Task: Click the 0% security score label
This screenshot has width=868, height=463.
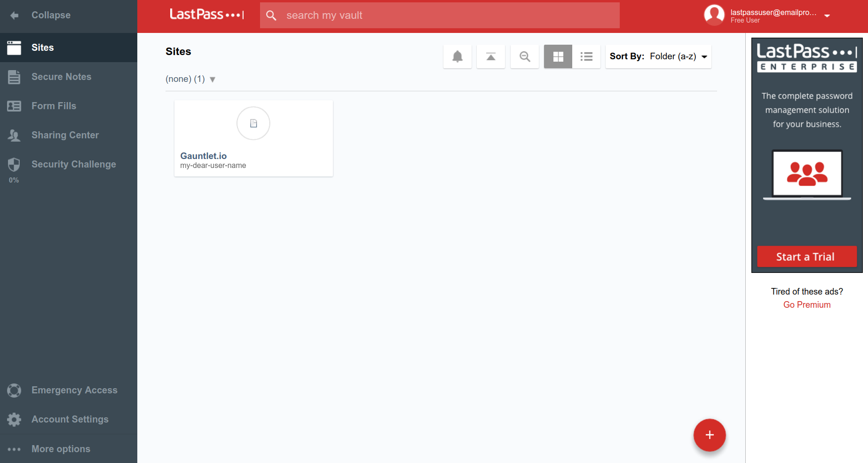Action: pyautogui.click(x=14, y=180)
